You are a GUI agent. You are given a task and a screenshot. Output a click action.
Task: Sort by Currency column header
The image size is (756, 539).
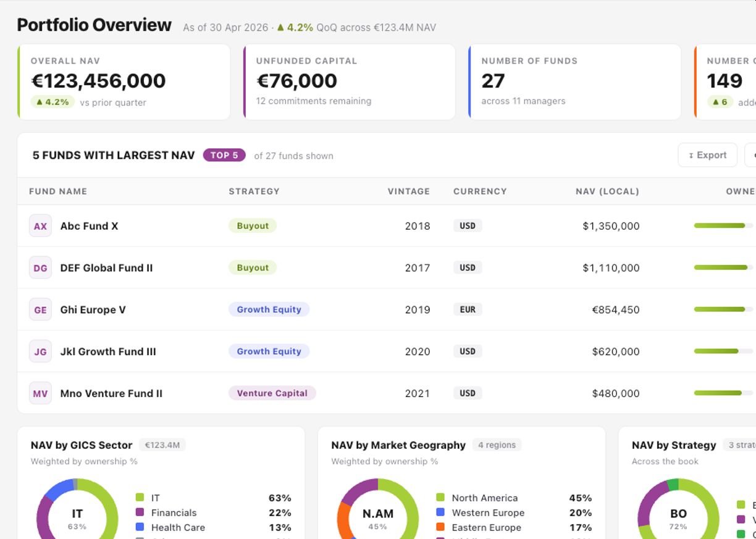tap(480, 191)
